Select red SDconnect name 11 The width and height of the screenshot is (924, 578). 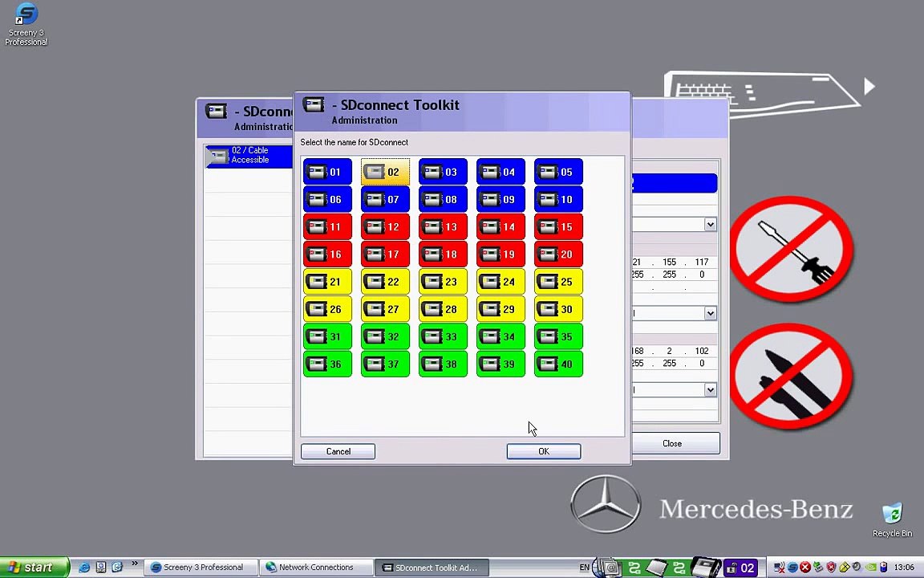click(327, 226)
